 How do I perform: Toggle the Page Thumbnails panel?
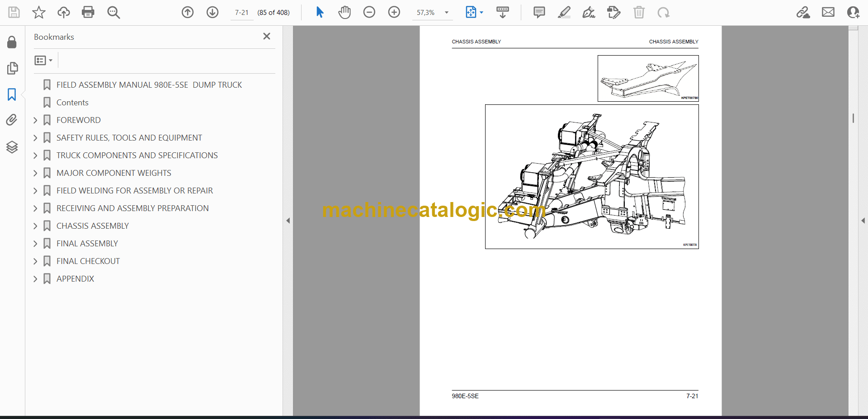(12, 68)
